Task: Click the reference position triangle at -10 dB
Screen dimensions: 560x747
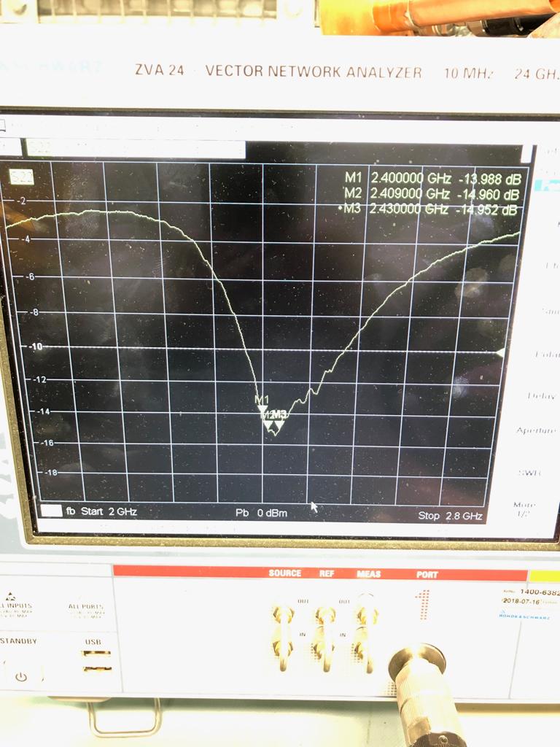Action: point(499,353)
